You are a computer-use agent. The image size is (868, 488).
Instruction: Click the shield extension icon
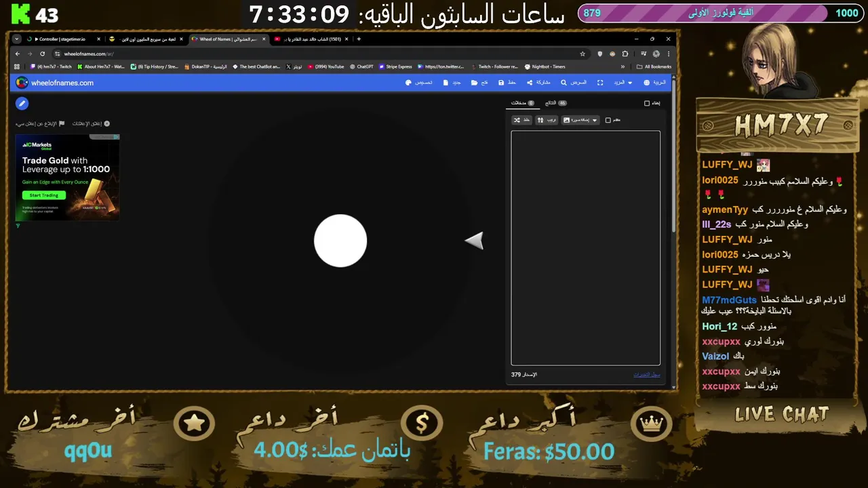(601, 54)
